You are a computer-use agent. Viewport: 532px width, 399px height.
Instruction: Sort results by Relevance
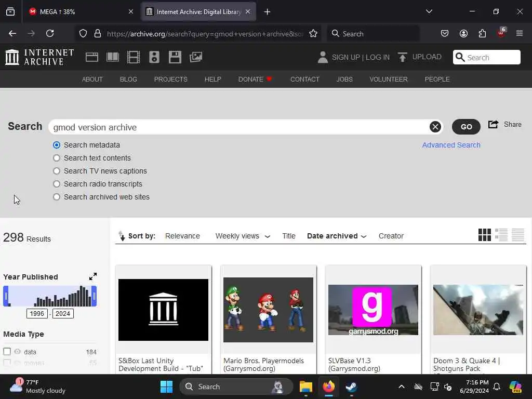point(182,236)
